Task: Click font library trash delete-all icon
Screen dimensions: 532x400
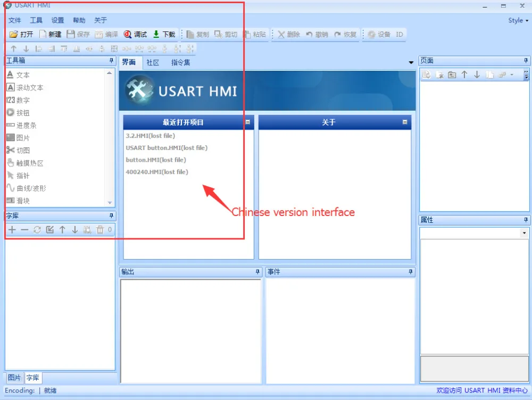Action: coord(100,230)
